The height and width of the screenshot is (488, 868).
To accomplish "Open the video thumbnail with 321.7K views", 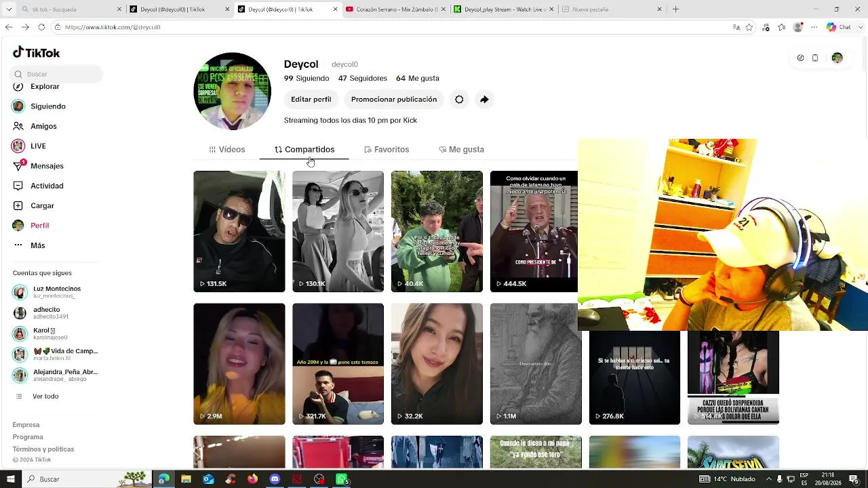I will click(338, 364).
